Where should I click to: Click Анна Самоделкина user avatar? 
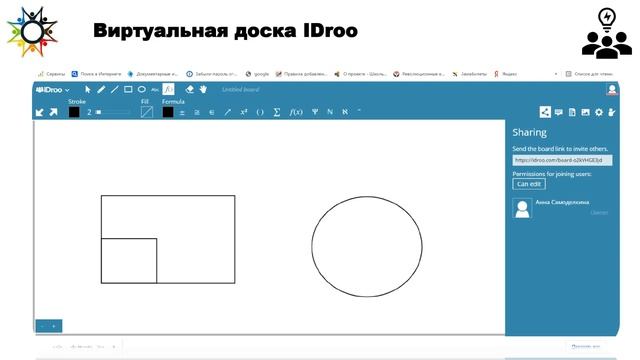[522, 209]
